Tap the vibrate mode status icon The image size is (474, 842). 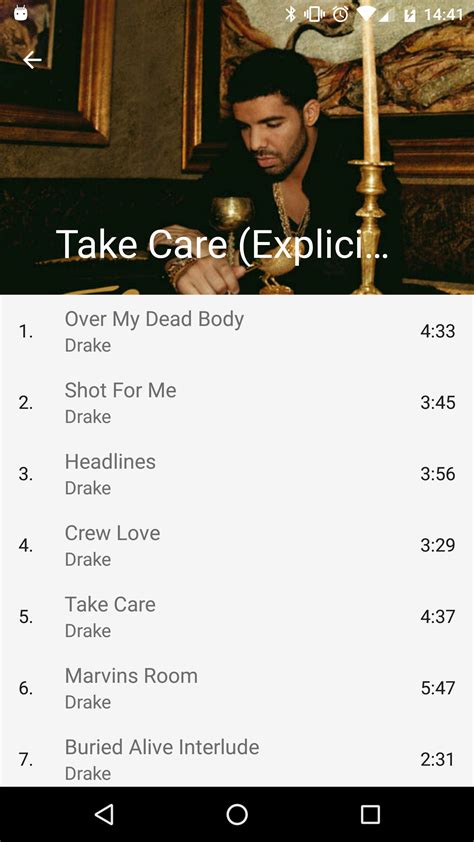pos(314,14)
